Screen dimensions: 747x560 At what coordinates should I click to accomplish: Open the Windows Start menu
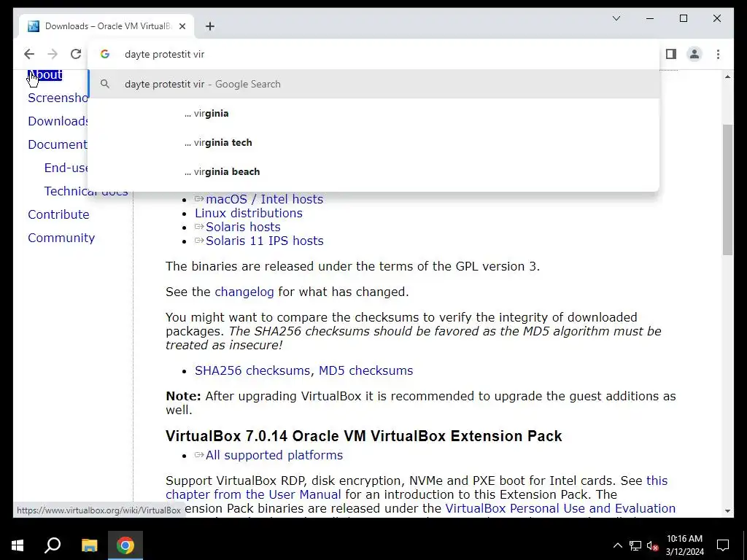[x=18, y=545]
